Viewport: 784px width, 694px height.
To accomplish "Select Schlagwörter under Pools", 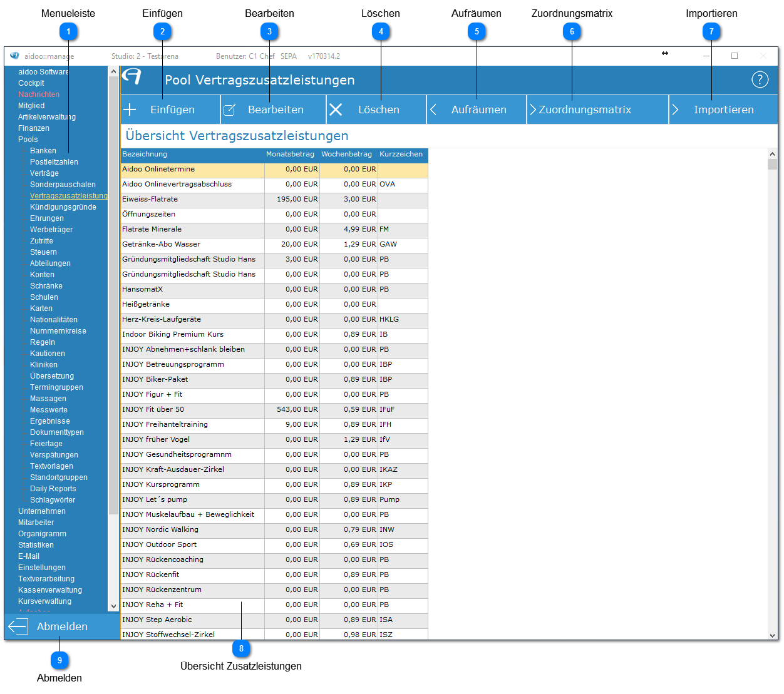I will (x=53, y=500).
